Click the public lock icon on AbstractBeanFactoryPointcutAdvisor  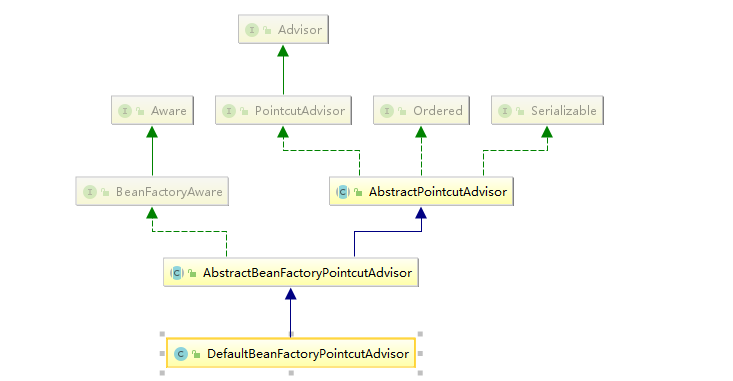coord(192,273)
